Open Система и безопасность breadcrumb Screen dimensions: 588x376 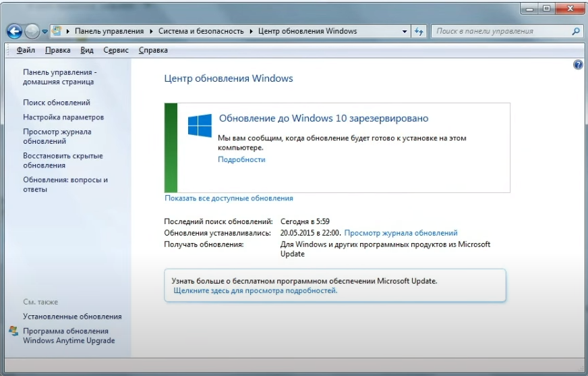[x=201, y=31]
